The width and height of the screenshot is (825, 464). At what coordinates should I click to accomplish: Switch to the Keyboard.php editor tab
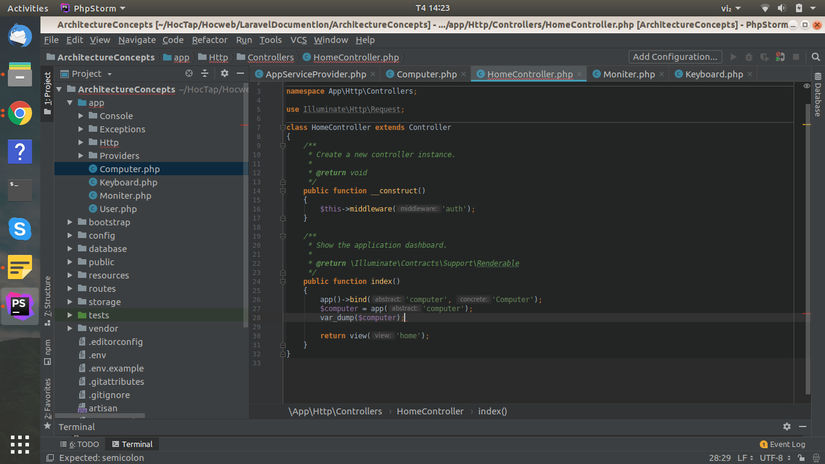pyautogui.click(x=713, y=74)
